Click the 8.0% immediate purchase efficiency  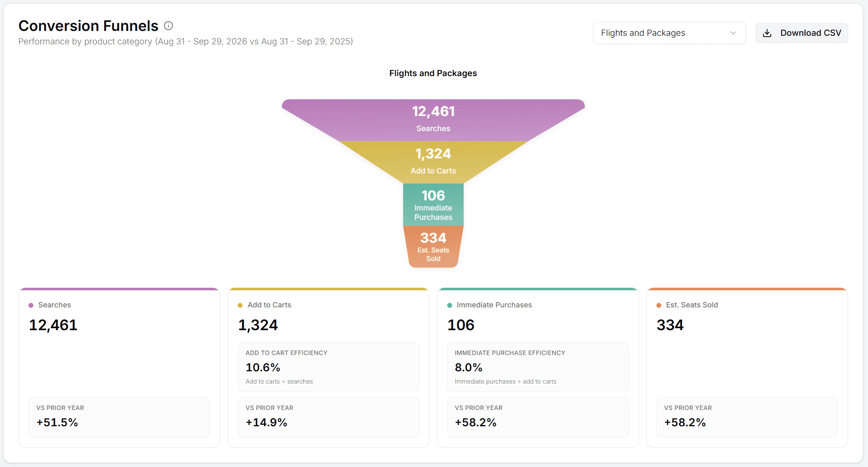point(468,367)
